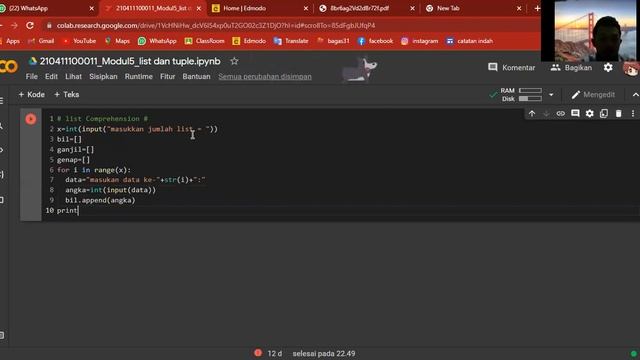
Task: Switch to the PDF browser tab
Action: [367, 8]
